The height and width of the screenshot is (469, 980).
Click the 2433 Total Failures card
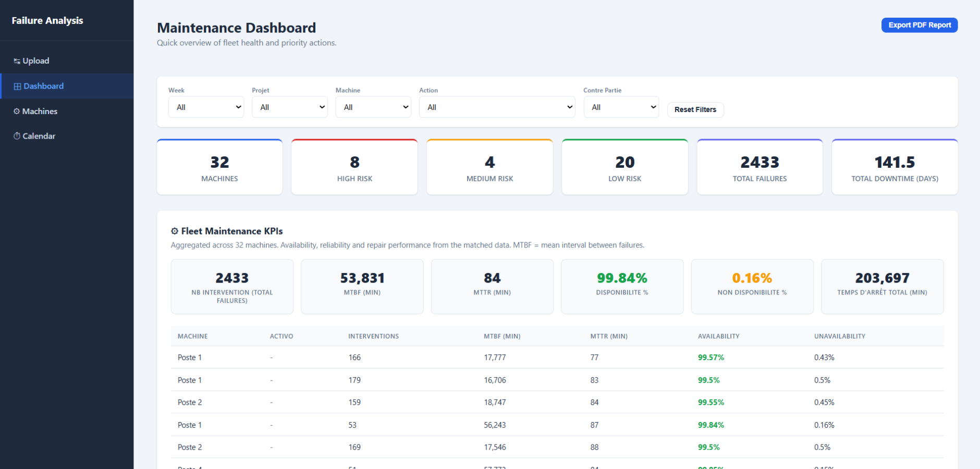click(759, 167)
